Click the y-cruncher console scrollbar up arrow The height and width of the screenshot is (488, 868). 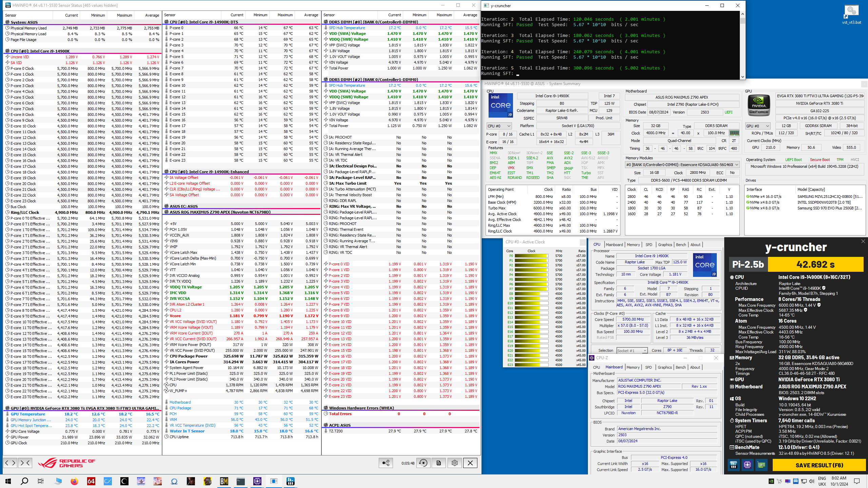743,14
